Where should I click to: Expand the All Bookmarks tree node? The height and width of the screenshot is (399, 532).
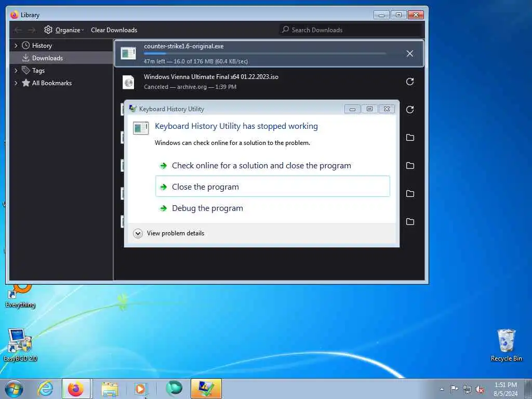[16, 83]
